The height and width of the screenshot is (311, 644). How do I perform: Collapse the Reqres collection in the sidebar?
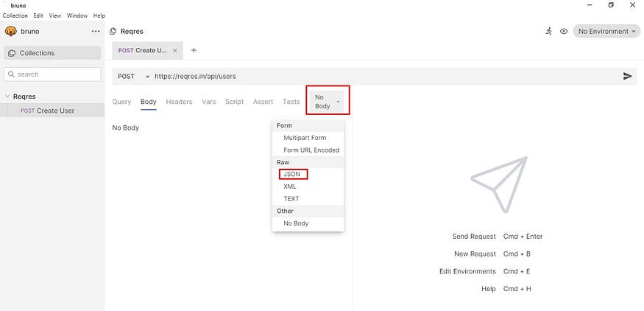(7, 97)
